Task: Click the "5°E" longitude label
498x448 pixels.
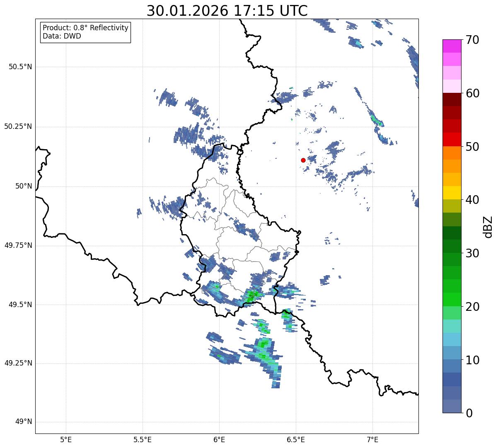Action: 66,439
